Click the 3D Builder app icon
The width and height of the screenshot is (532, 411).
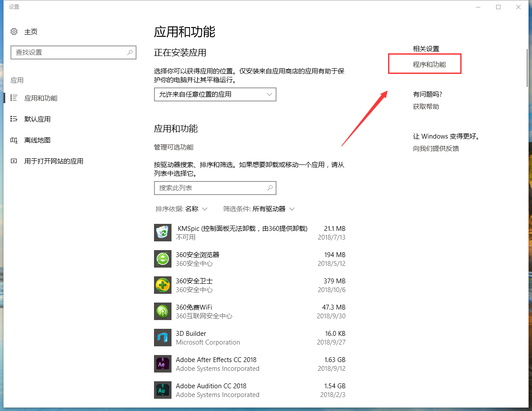162,338
